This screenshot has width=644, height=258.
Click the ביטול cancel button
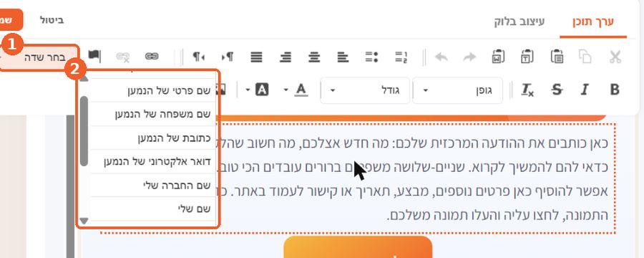pyautogui.click(x=52, y=20)
